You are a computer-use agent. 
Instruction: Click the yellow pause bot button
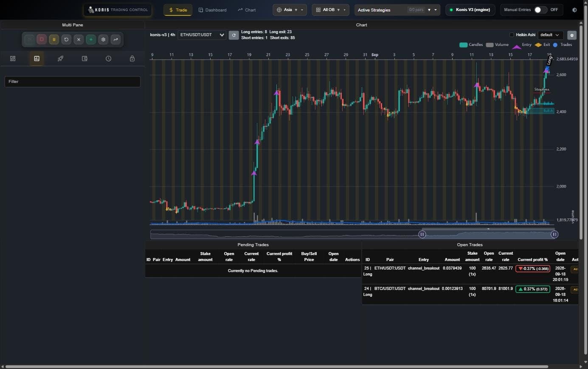[x=54, y=40]
